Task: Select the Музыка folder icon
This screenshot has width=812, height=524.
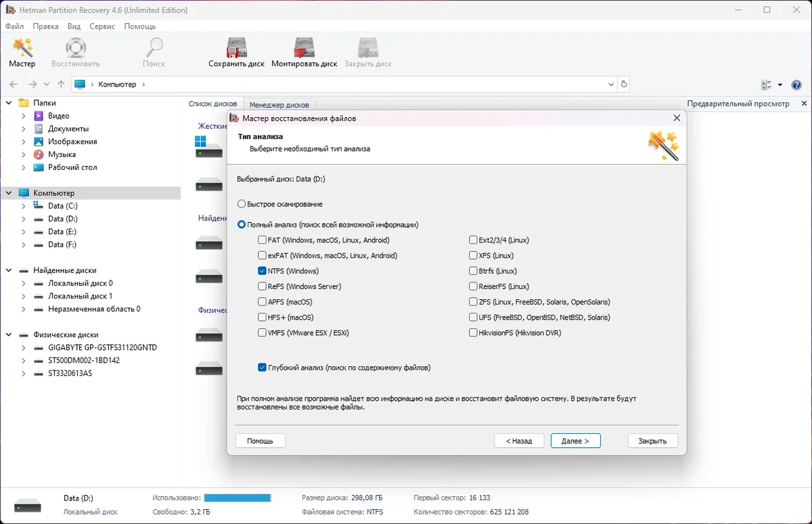Action: [39, 154]
